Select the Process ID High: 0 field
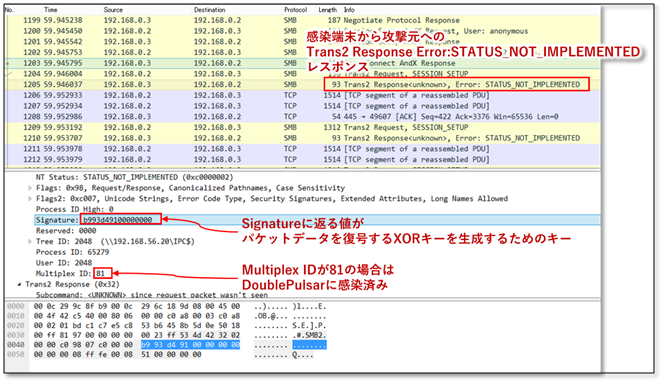The height and width of the screenshot is (382, 663). pyautogui.click(x=75, y=209)
